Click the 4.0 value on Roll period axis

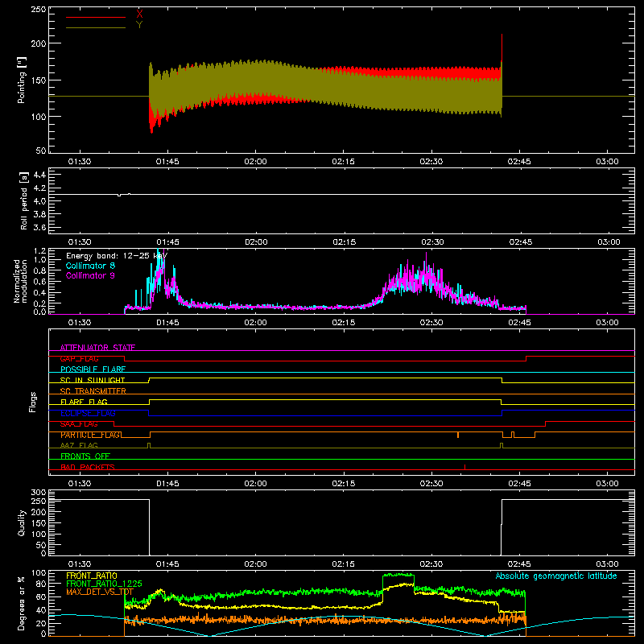[39, 201]
